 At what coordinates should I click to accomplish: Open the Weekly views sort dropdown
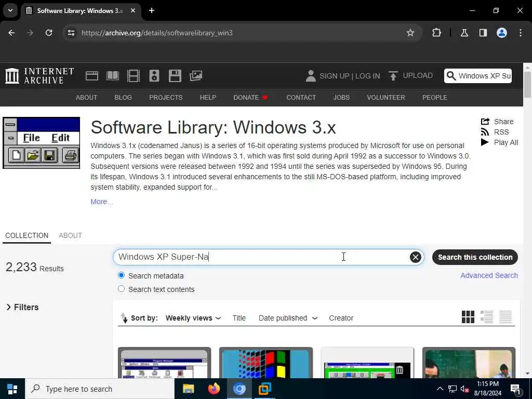pyautogui.click(x=193, y=318)
